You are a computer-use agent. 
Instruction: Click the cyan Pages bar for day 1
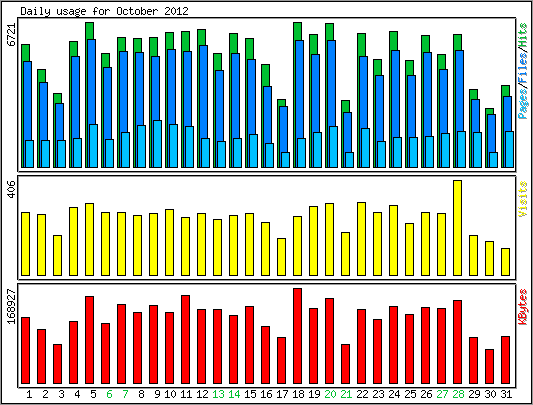(30, 153)
